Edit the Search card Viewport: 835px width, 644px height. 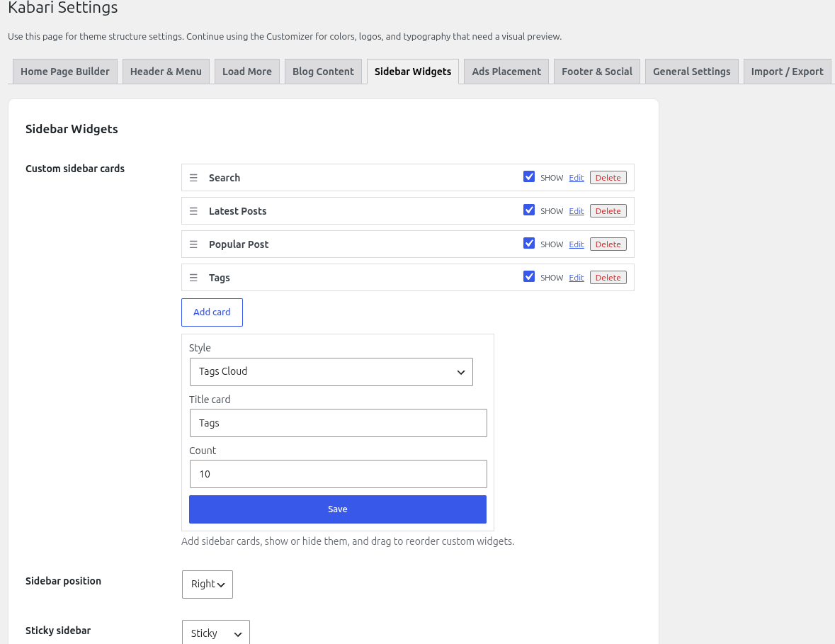pos(576,178)
